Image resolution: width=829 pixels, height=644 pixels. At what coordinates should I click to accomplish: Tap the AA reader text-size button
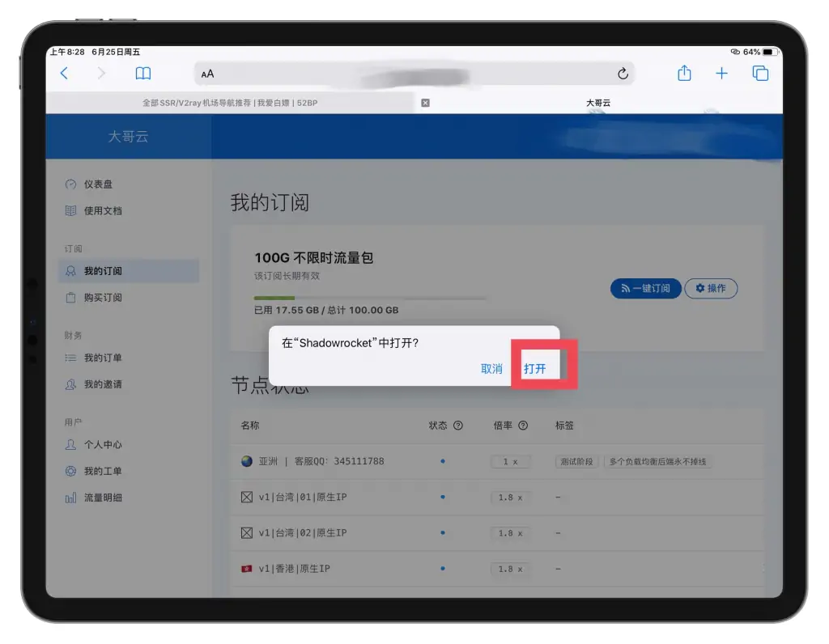[208, 74]
